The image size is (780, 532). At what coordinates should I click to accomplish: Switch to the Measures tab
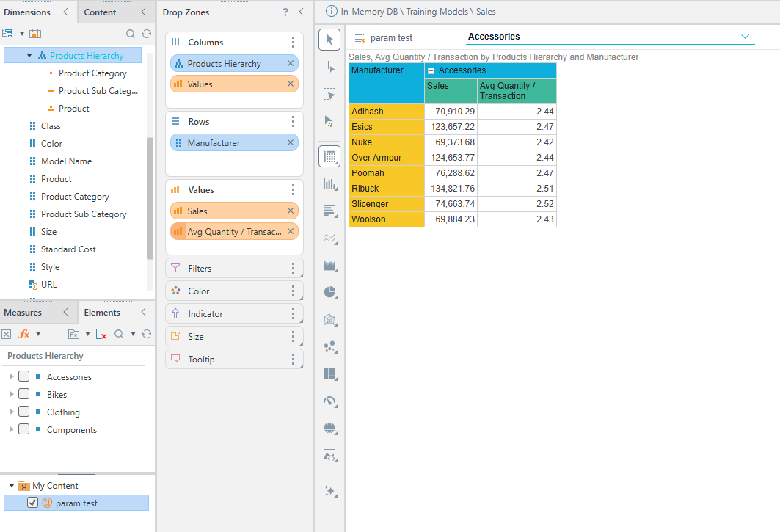(x=23, y=313)
